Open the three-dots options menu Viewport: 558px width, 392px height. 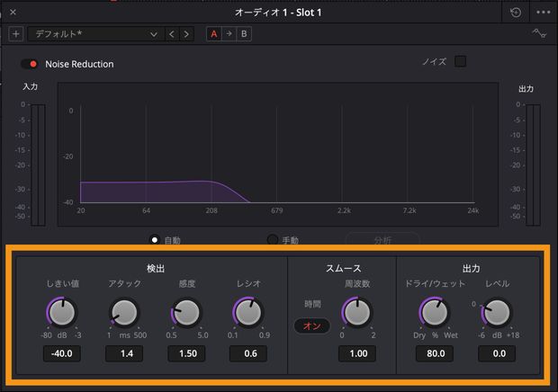click(x=543, y=13)
